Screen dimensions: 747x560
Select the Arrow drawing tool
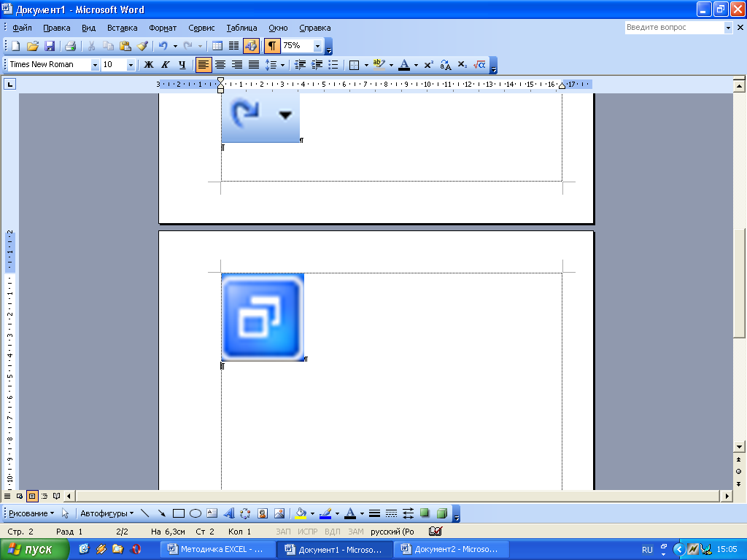coord(161,513)
